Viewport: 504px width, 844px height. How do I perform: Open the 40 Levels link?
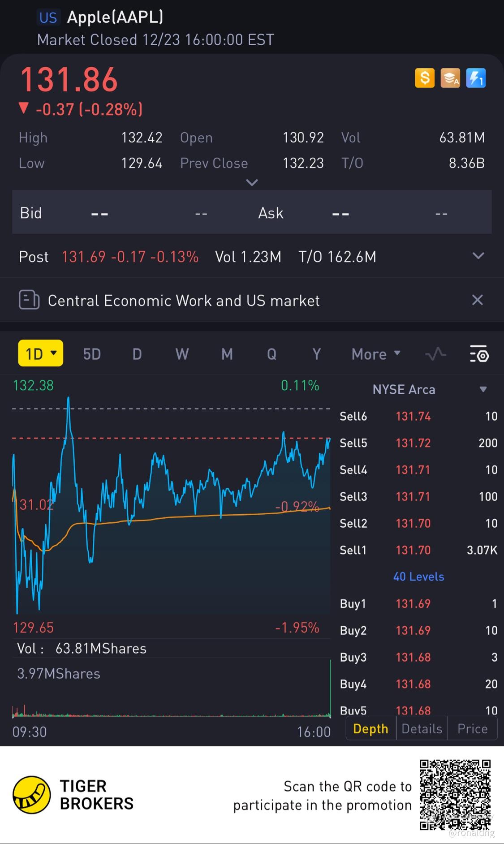point(418,577)
